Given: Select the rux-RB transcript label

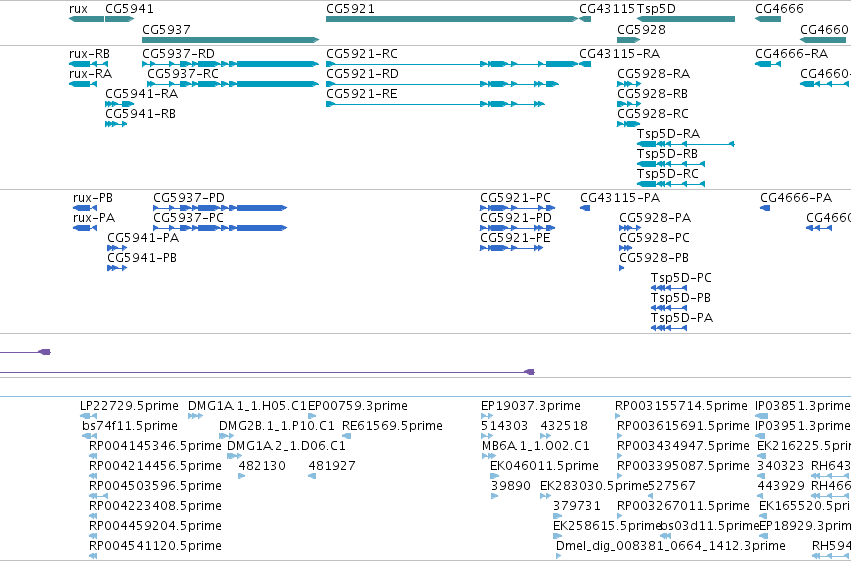Looking at the screenshot, I should tap(89, 54).
